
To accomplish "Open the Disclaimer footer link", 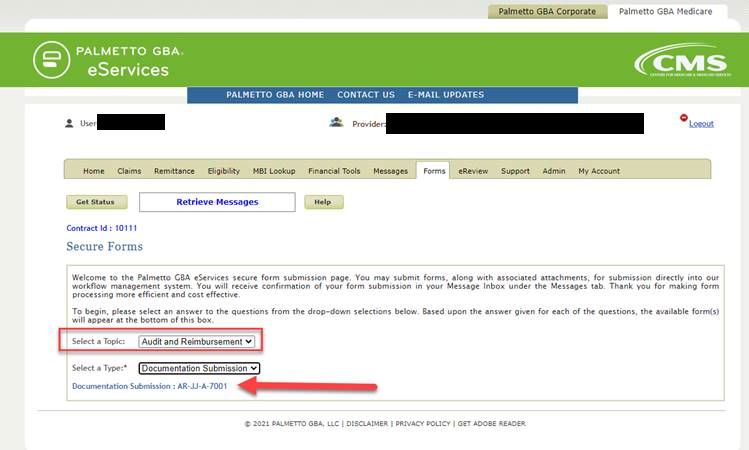I will pos(367,424).
